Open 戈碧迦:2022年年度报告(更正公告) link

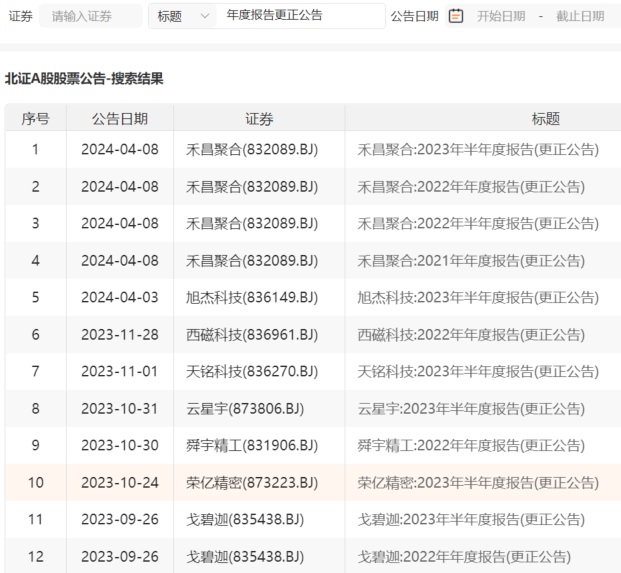pyautogui.click(x=464, y=557)
